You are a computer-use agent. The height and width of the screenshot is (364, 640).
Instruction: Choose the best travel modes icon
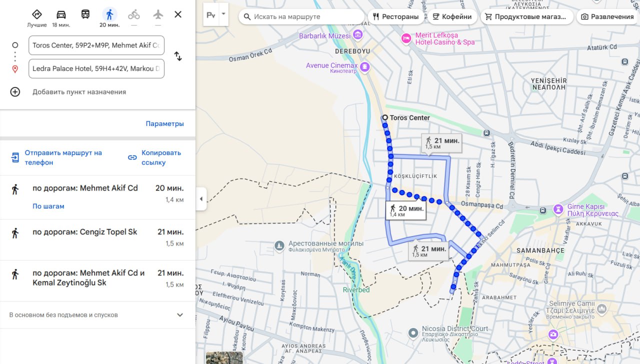point(37,15)
